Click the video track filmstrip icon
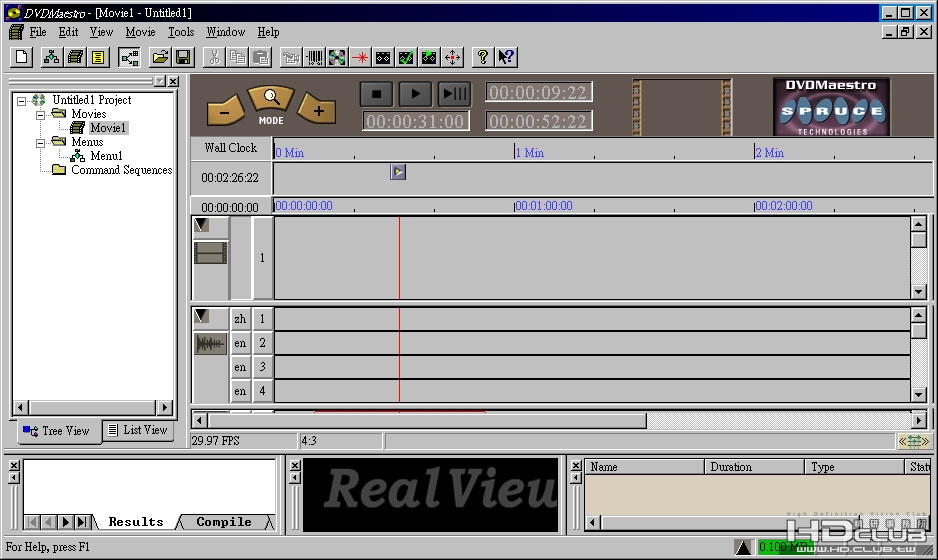The height and width of the screenshot is (560, 938). coord(211,253)
